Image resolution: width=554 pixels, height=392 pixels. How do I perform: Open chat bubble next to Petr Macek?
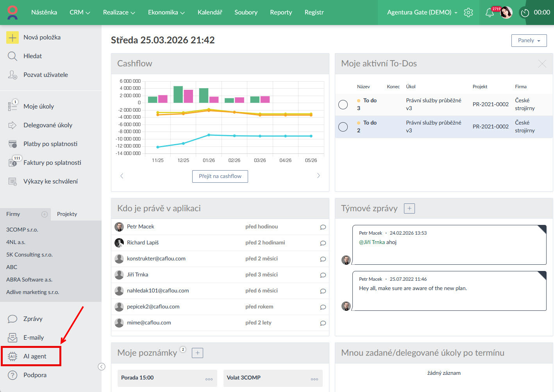pos(323,227)
